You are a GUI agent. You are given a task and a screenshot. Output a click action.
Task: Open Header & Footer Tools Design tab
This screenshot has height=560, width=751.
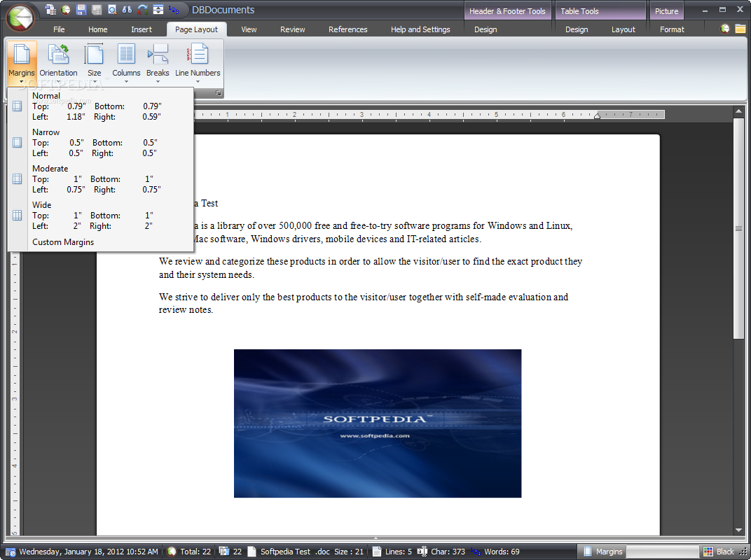485,29
